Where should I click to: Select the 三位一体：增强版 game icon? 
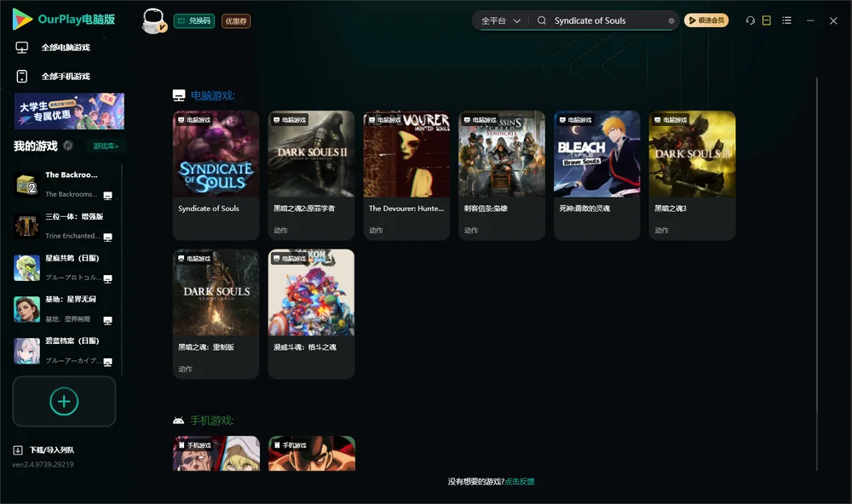tap(26, 226)
